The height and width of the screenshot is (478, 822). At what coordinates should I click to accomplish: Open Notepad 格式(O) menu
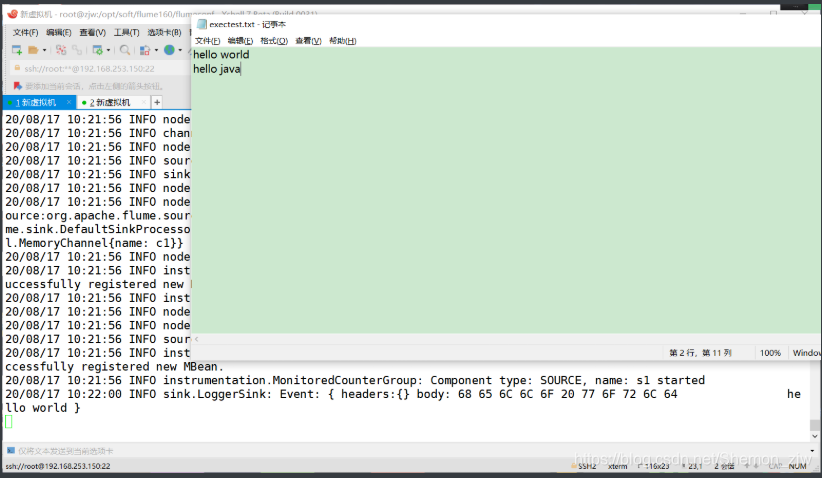(x=274, y=41)
